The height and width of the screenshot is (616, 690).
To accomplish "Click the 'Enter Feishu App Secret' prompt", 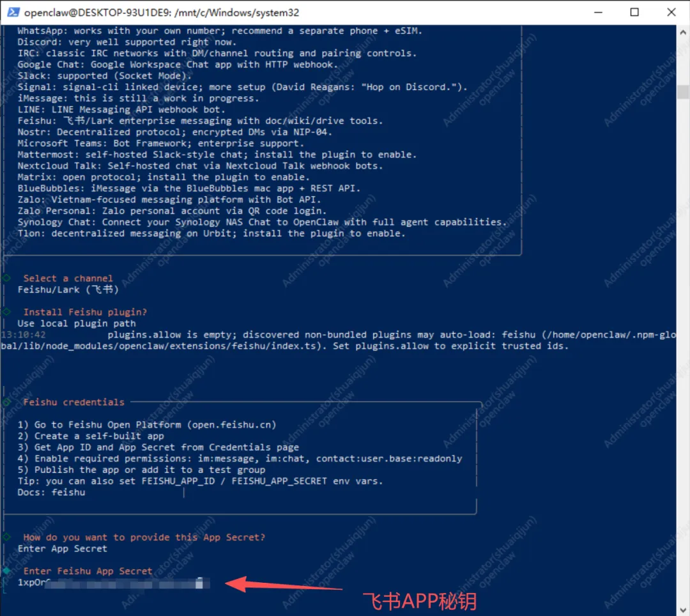I will [88, 571].
